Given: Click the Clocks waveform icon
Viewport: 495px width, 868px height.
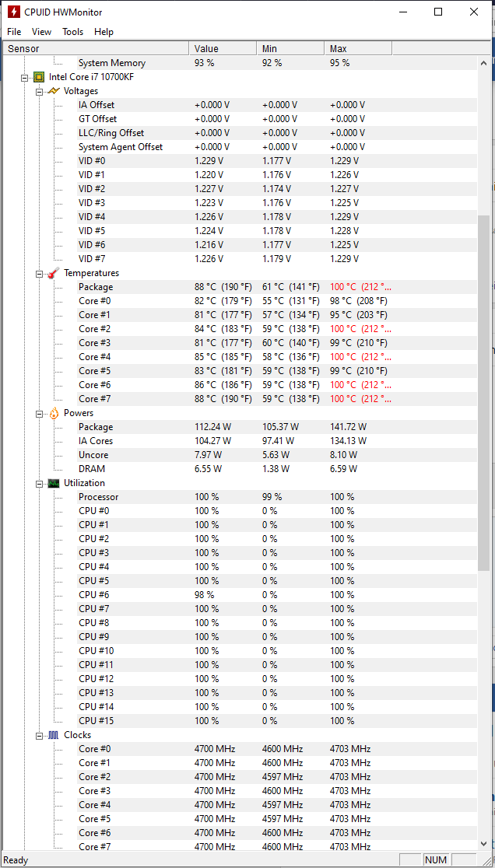Looking at the screenshot, I should [x=54, y=735].
